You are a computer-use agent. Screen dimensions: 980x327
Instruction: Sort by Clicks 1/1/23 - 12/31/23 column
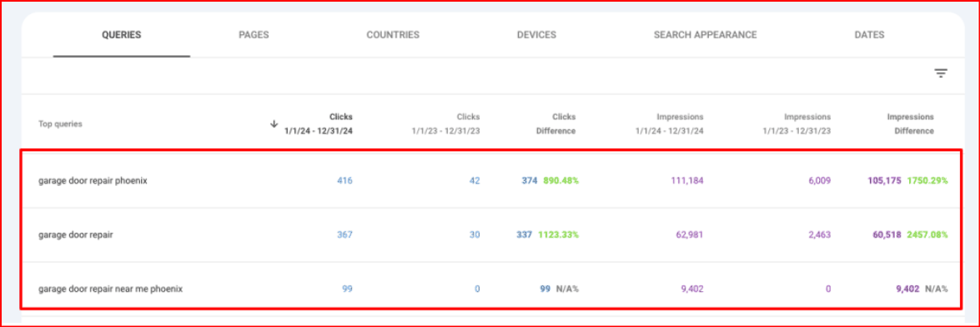(x=445, y=123)
